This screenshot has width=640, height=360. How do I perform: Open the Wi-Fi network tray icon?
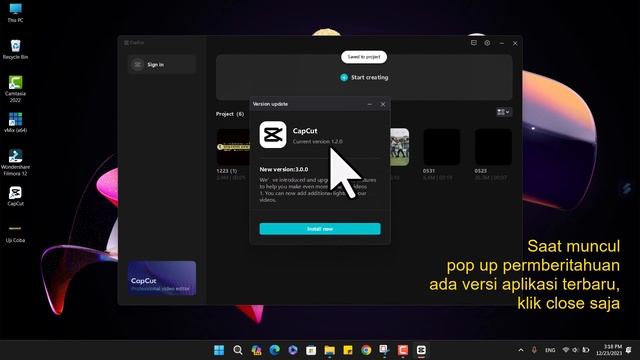click(566, 350)
